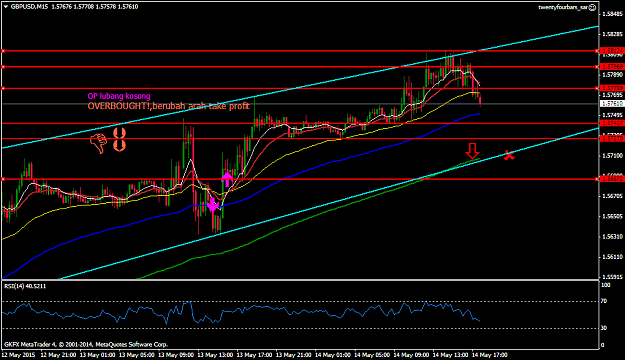Click the '14 May 05:00' time label

coord(372,354)
